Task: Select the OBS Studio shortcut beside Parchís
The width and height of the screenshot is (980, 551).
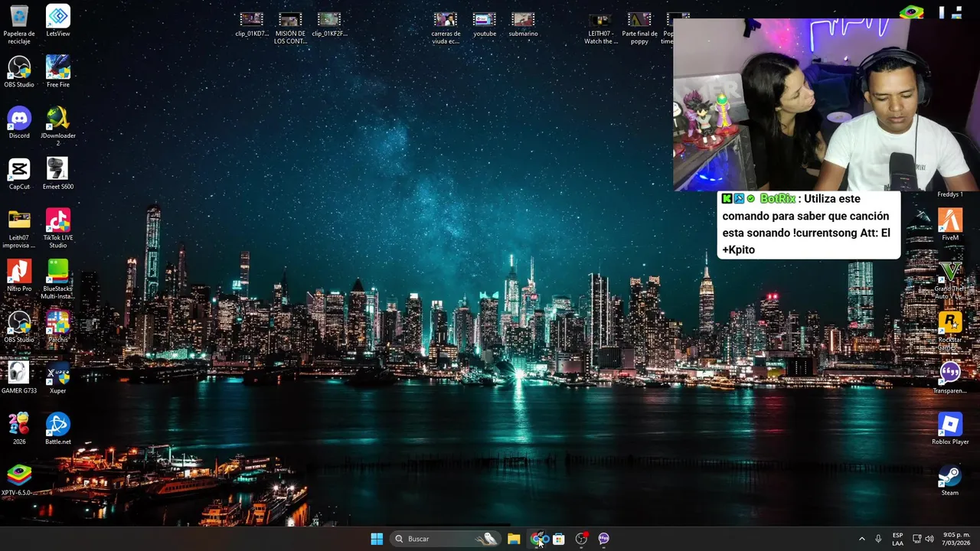Action: pos(19,327)
